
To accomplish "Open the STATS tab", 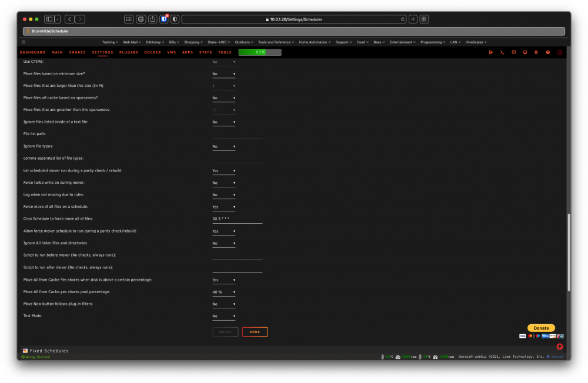I will (x=205, y=52).
